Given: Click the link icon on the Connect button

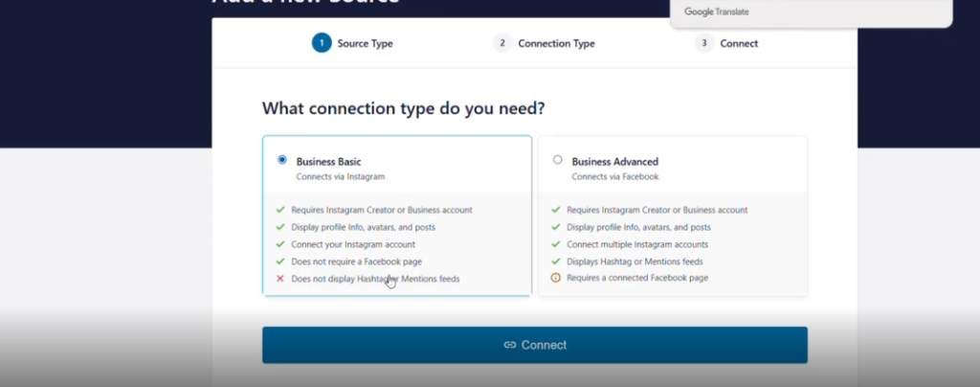Looking at the screenshot, I should click(510, 345).
